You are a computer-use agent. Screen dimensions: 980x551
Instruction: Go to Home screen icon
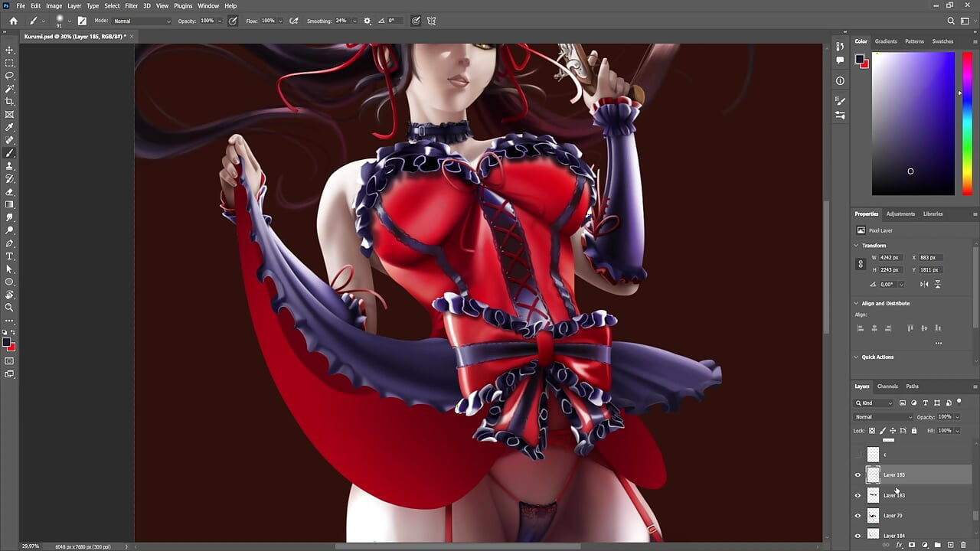pos(13,21)
